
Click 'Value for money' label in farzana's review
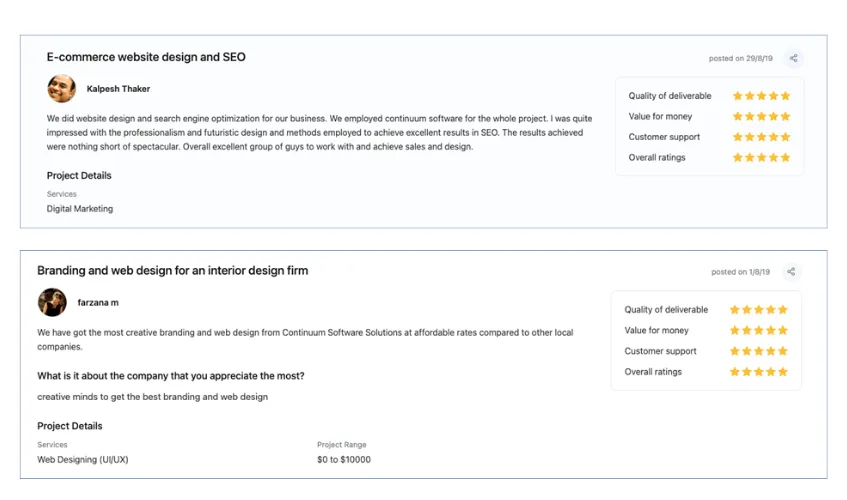[656, 330]
